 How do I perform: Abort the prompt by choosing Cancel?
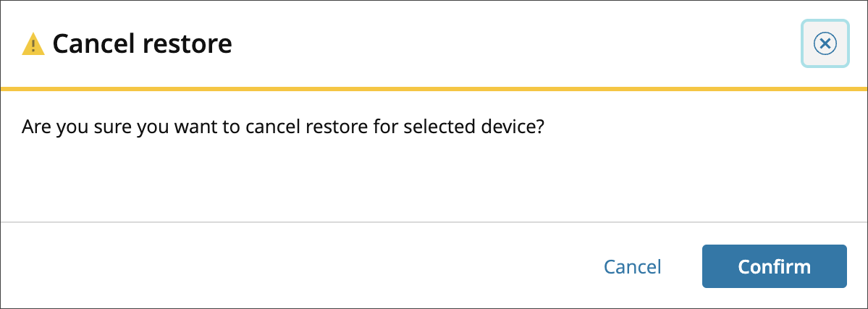[x=632, y=266]
